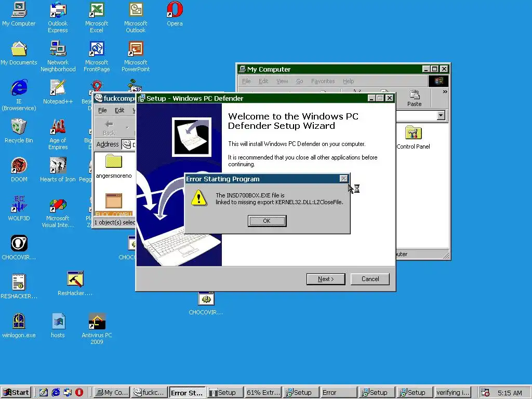Select the ResHacker hammer icon
Screen dimensions: 532x399
pyautogui.click(x=75, y=283)
